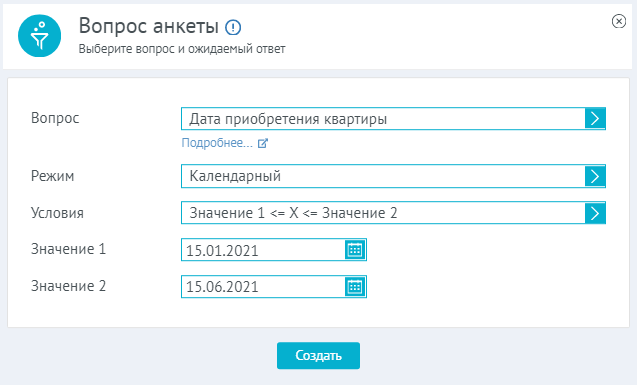Focus the 15.06.2021 date field

(x=263, y=287)
